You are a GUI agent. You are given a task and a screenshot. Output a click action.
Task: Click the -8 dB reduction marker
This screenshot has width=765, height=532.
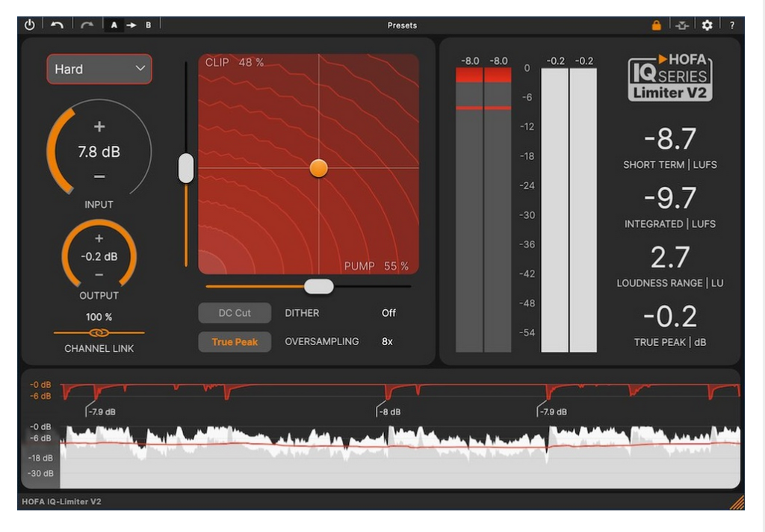click(389, 412)
